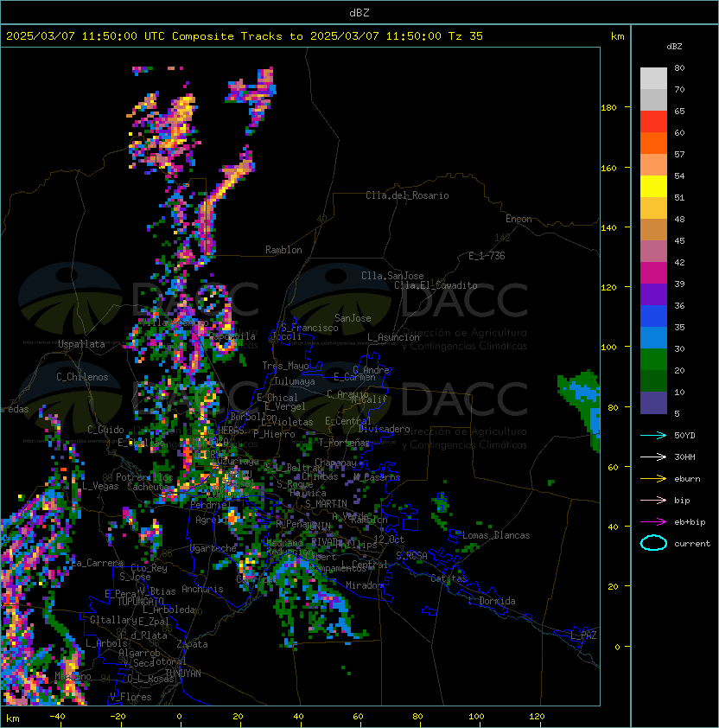
Task: Click the Clla.del_Rosario place label
Action: point(407,195)
